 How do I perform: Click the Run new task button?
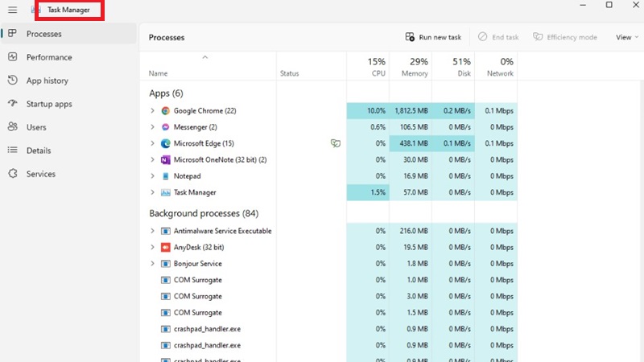coord(434,37)
